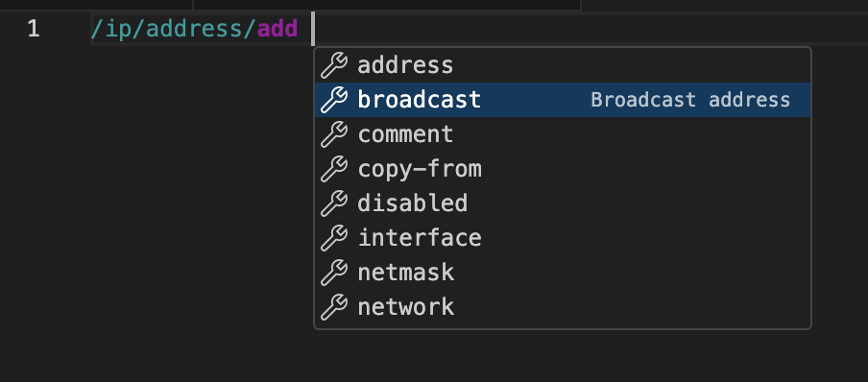Click line number 1 in gutter
Viewport: 868px width, 382px height.
pos(34,29)
